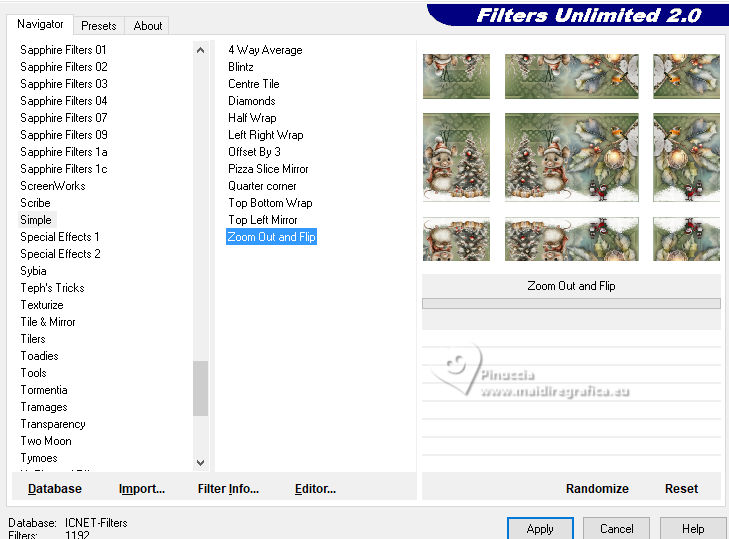Reset the filter settings
729x539 pixels.
tap(681, 489)
